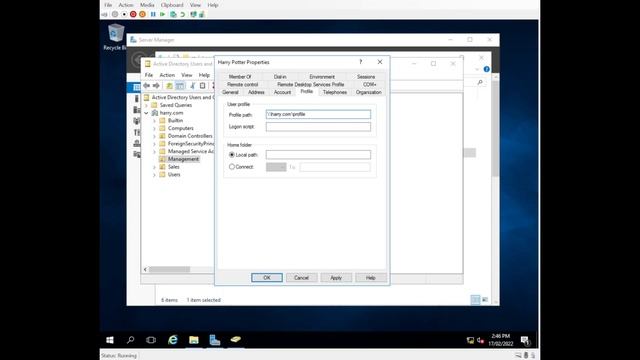Select the Local path radio button

232,155
